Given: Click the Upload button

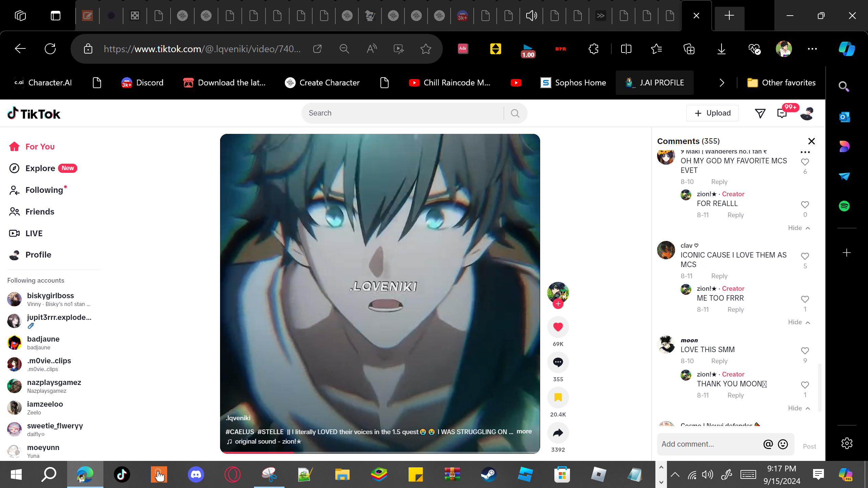Looking at the screenshot, I should (x=712, y=113).
